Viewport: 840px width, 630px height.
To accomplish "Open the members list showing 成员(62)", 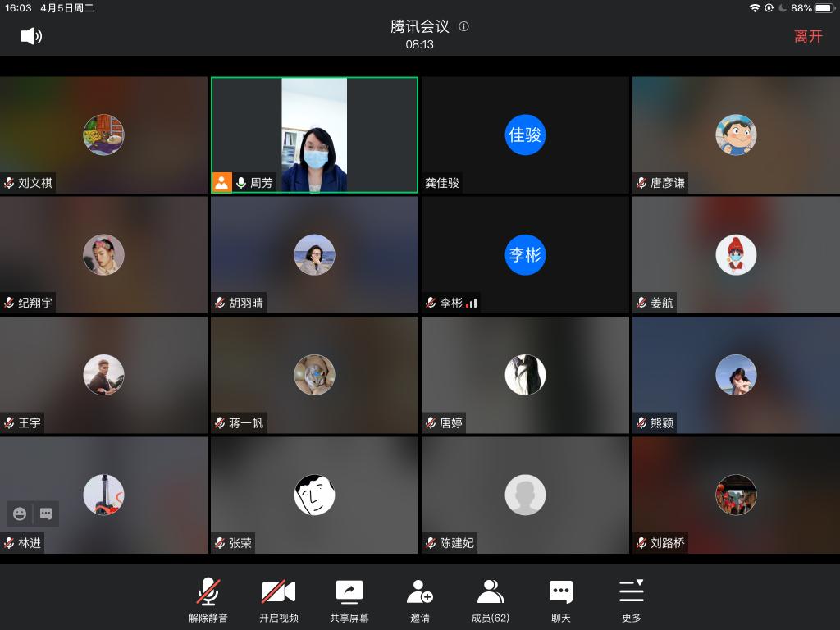I will point(491,591).
